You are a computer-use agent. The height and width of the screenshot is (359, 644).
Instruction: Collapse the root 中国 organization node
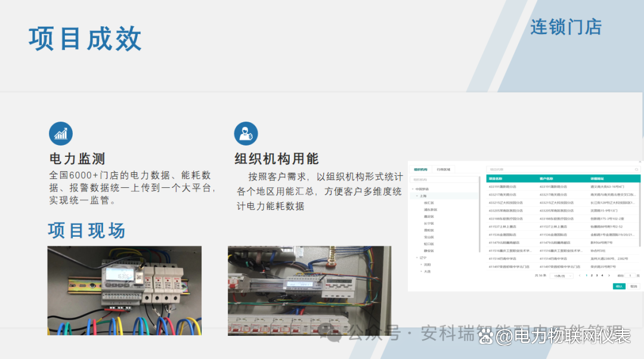413,189
